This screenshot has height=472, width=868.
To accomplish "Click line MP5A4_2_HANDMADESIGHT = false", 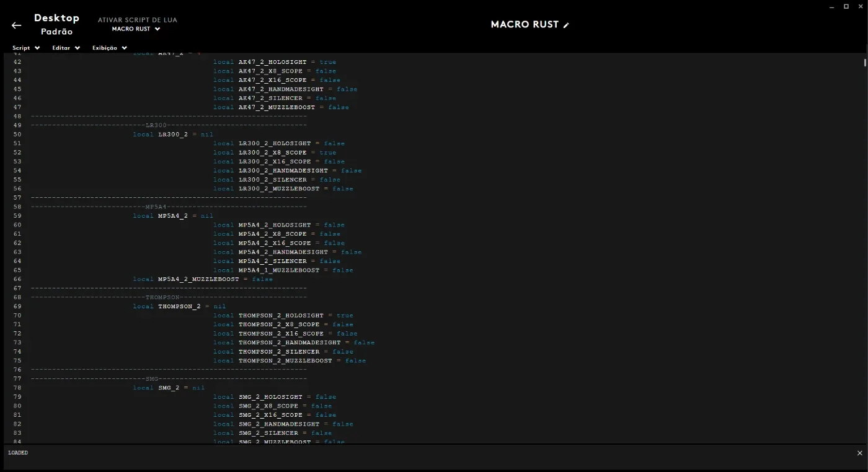I will [287, 252].
